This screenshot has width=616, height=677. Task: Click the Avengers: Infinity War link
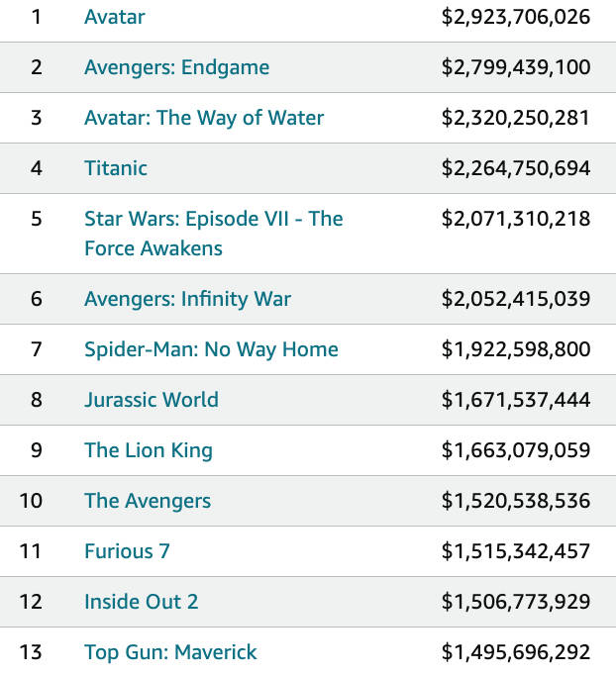tap(187, 299)
